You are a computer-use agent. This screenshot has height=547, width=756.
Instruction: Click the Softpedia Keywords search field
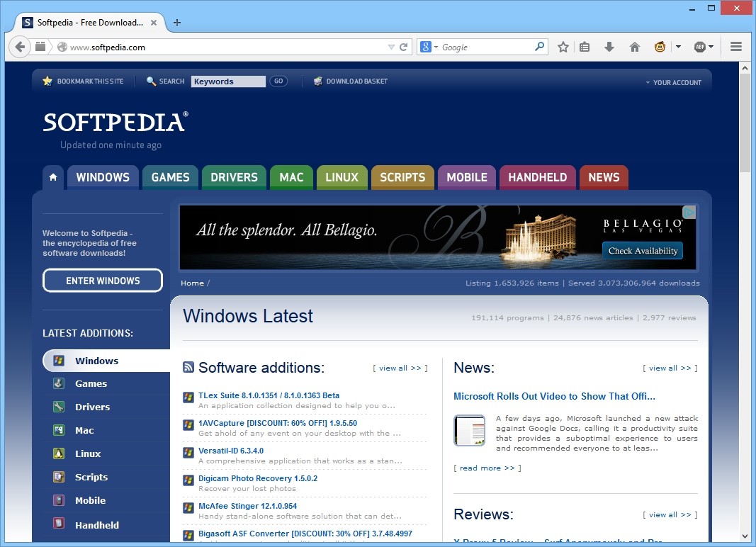tap(228, 81)
